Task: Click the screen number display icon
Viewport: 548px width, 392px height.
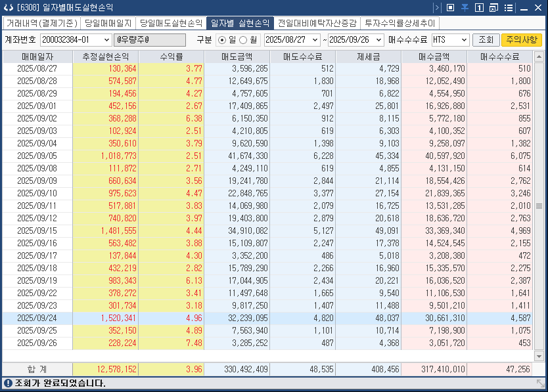Action: click(x=479, y=7)
